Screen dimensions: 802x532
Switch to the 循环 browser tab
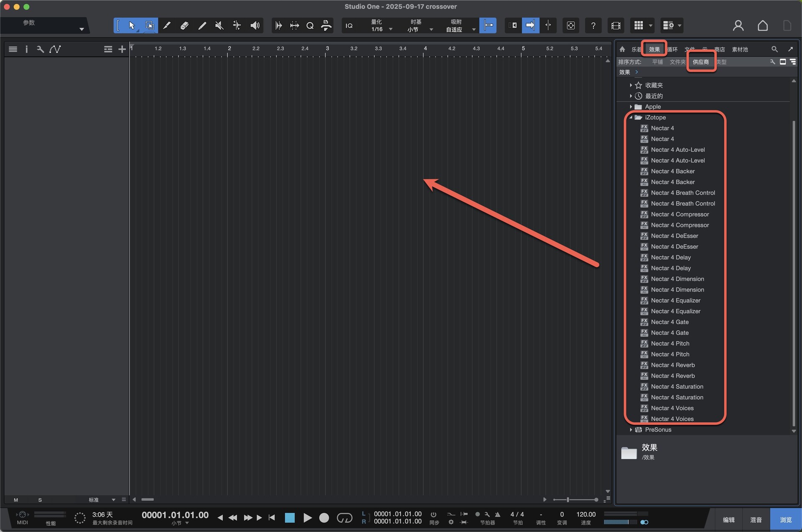point(672,49)
